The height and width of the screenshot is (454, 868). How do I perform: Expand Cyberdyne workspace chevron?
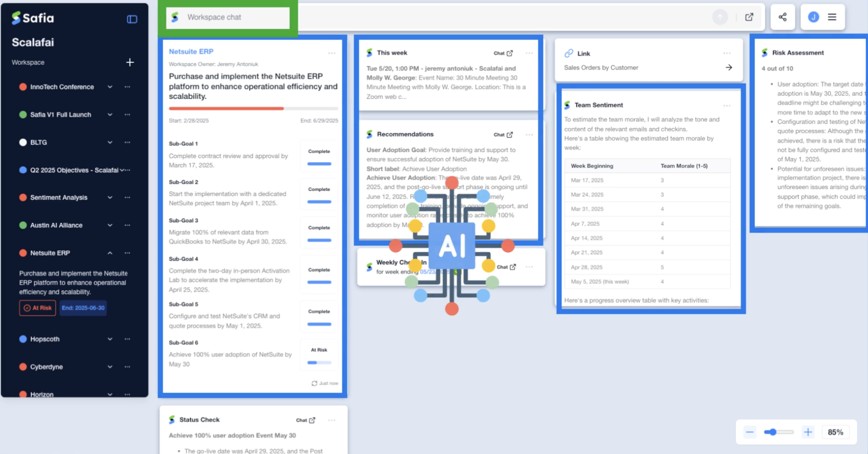[x=110, y=367]
